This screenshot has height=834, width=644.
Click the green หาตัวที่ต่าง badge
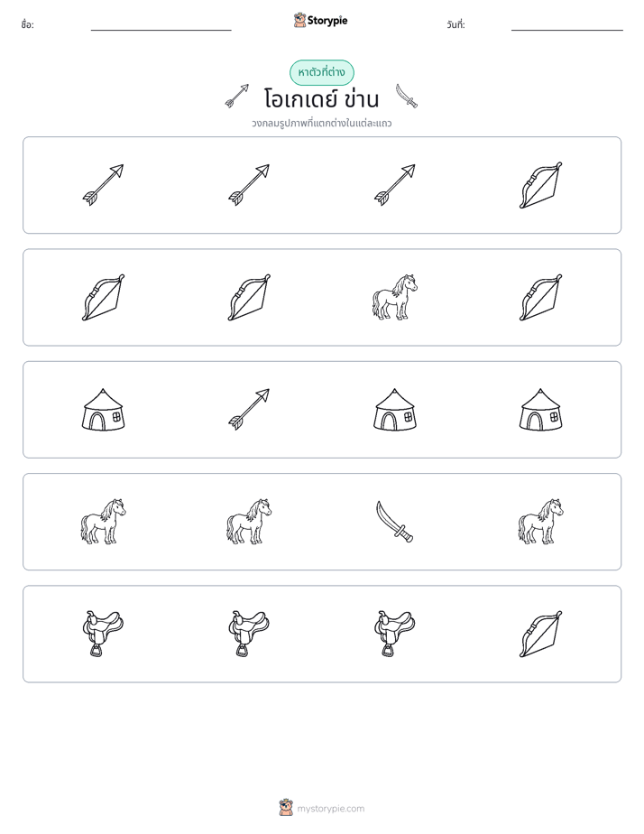321,72
